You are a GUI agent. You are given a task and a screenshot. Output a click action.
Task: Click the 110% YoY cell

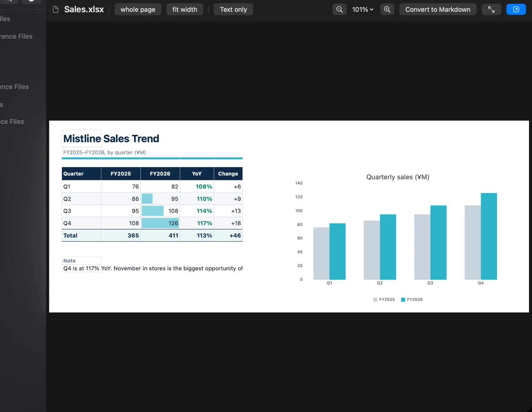click(x=197, y=199)
